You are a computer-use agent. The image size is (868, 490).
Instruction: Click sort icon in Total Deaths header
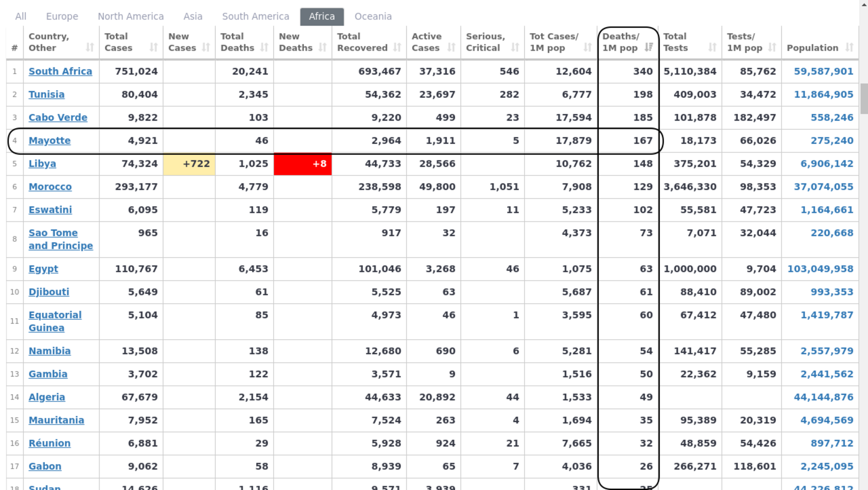[264, 48]
